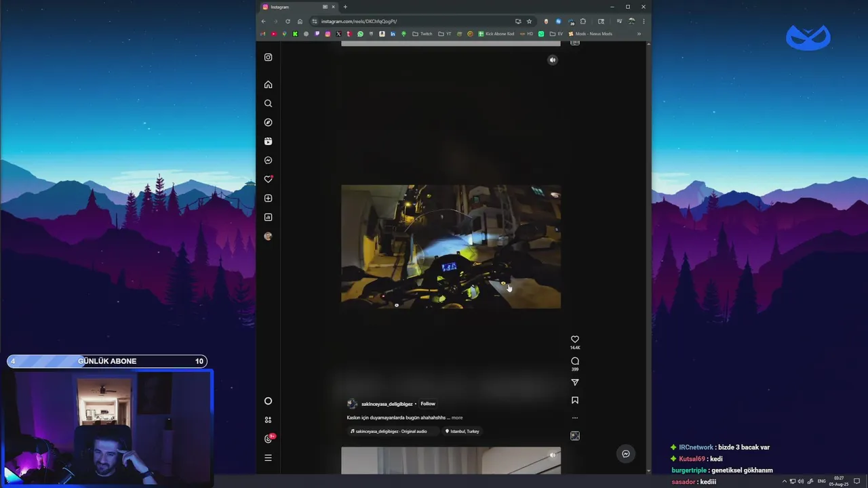Image resolution: width=868 pixels, height=488 pixels.
Task: Open the Messages sidebar icon
Action: pos(268,161)
